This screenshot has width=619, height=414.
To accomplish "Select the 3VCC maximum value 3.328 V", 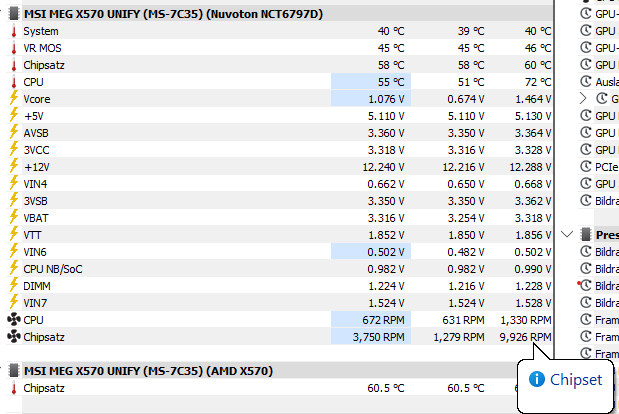I will pyautogui.click(x=533, y=150).
